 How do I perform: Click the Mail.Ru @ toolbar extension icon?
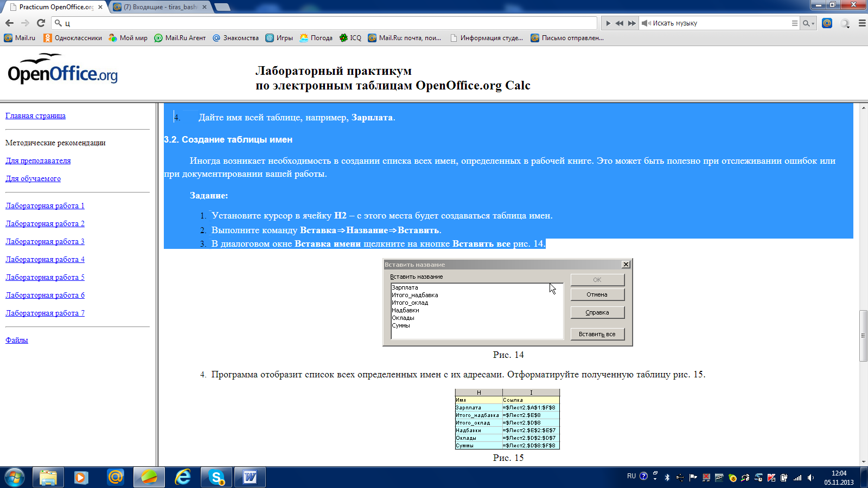click(827, 23)
